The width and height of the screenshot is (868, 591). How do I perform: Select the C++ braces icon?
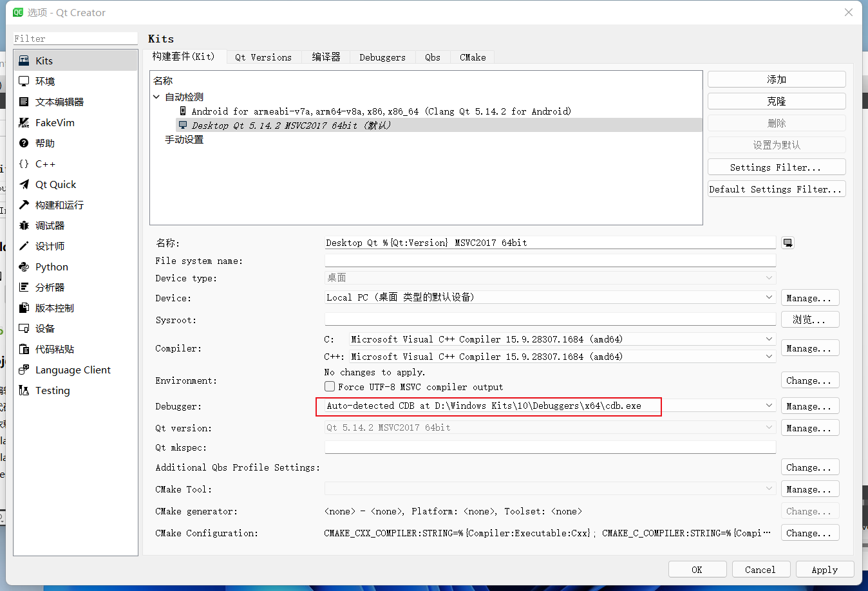click(x=24, y=164)
